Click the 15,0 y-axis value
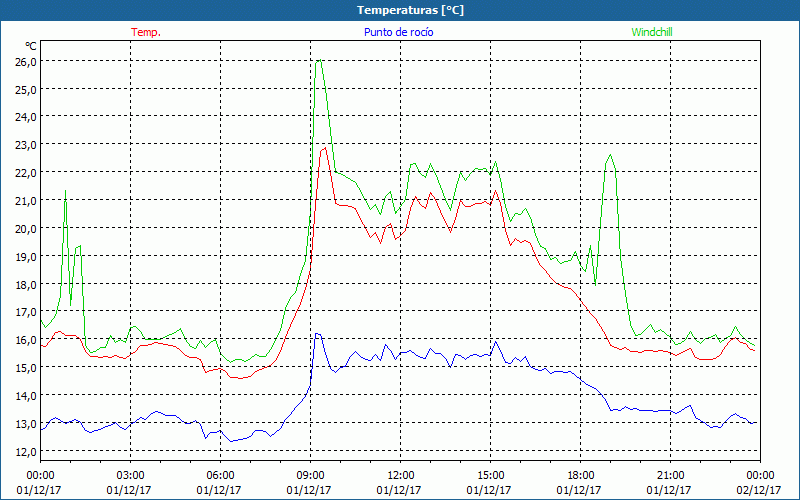 click(x=26, y=367)
